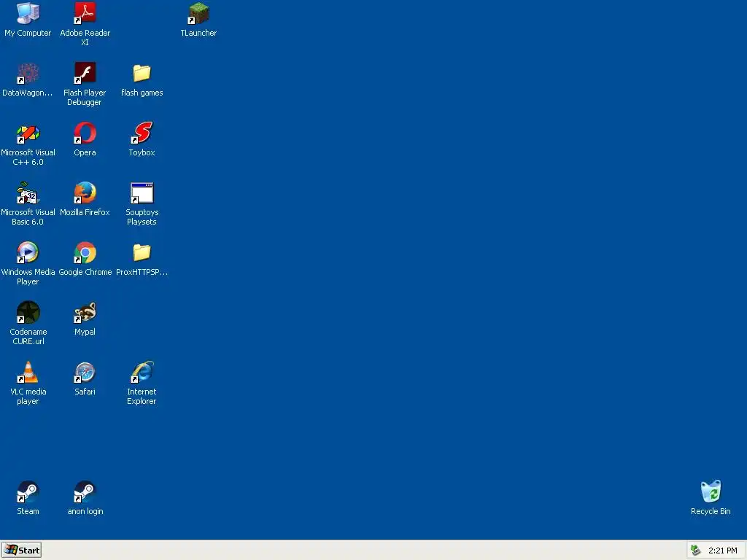
Task: Select the VLC media player cone icon
Action: click(x=28, y=372)
